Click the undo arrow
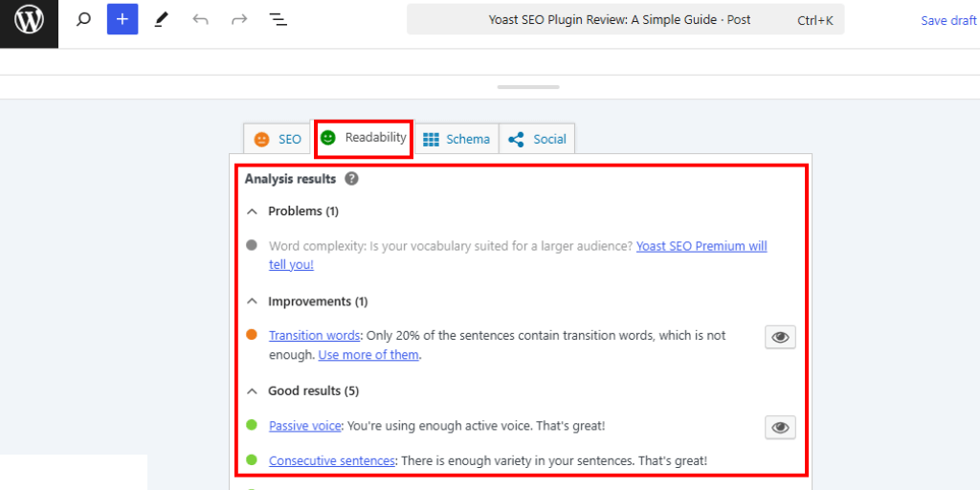 pos(200,20)
